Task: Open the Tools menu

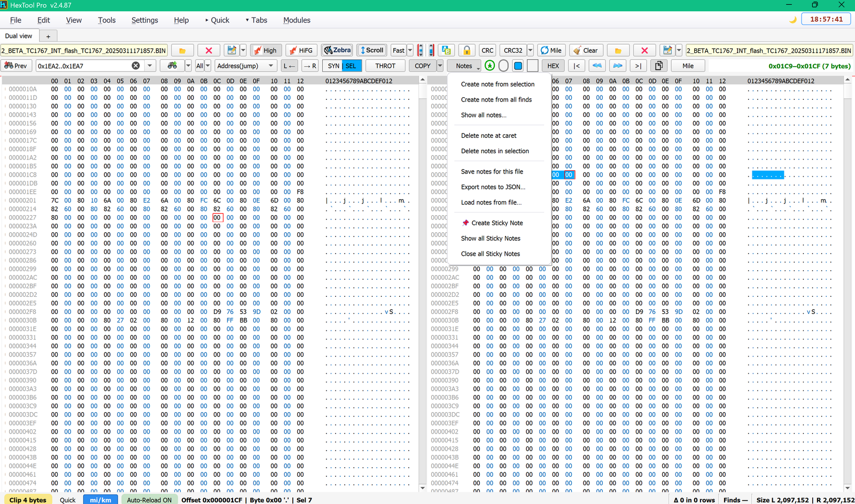Action: click(107, 20)
